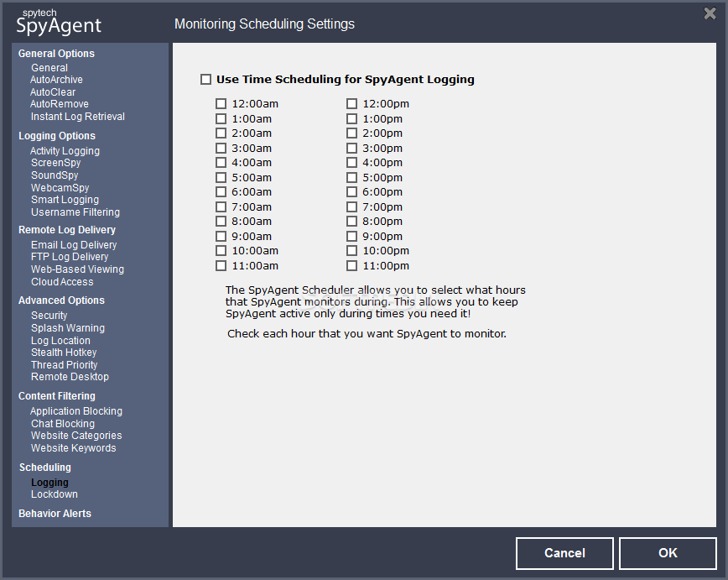Check the 11:00am checkbox

[221, 266]
